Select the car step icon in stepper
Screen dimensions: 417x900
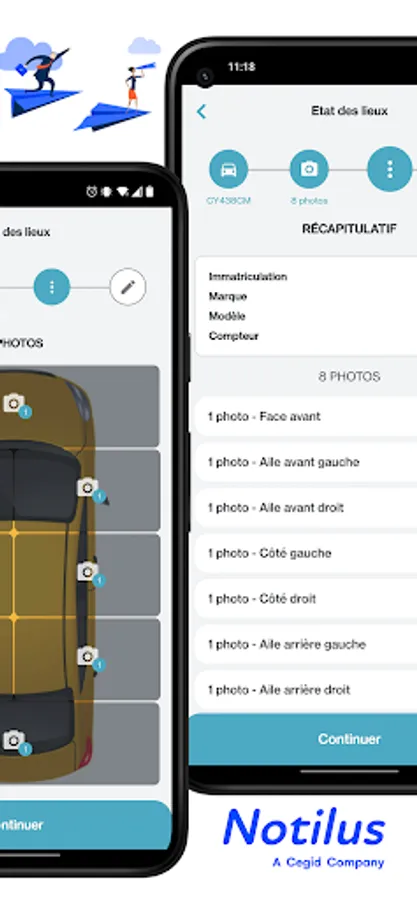(228, 170)
